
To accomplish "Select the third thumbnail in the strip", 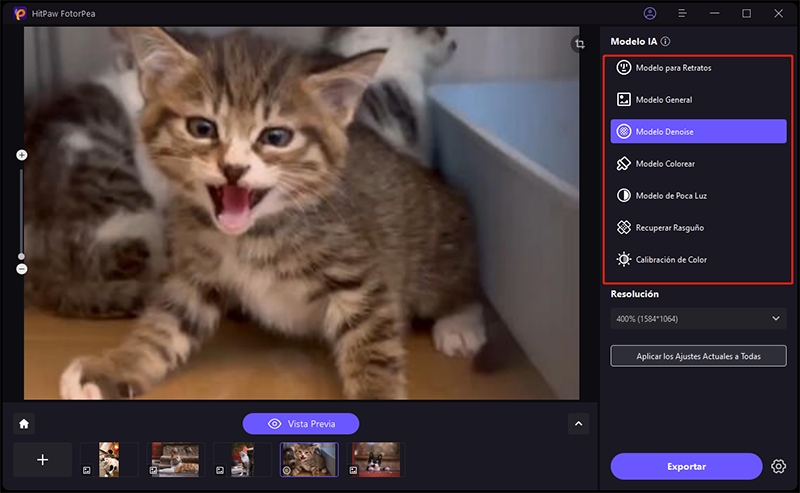I will pyautogui.click(x=242, y=460).
